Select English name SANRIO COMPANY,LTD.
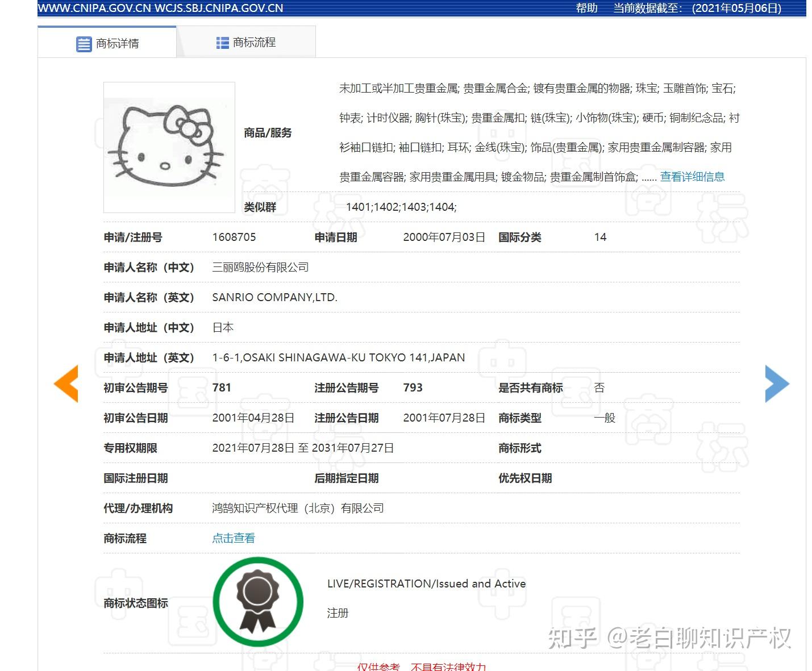 [x=275, y=297]
